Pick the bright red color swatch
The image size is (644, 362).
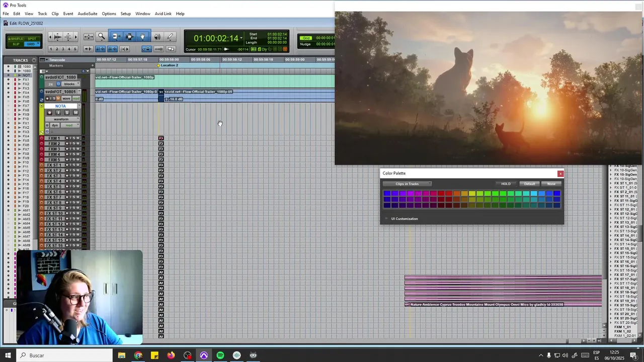(441, 194)
